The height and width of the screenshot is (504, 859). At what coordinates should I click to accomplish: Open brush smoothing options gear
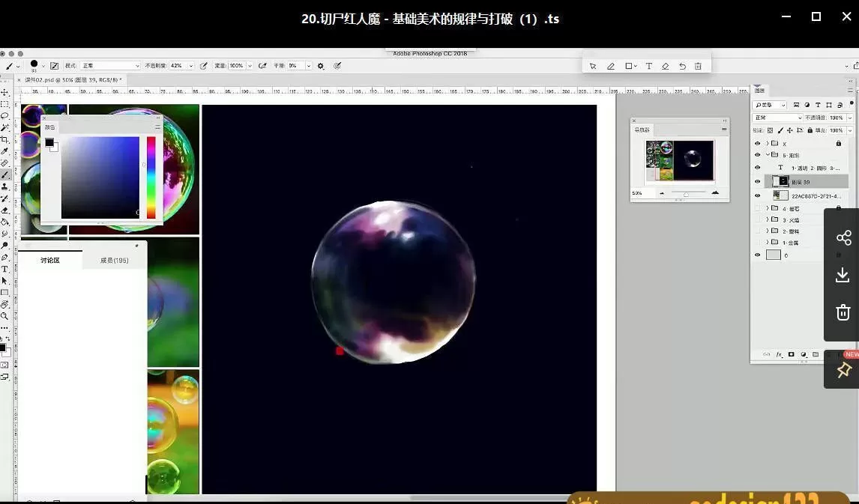[321, 66]
